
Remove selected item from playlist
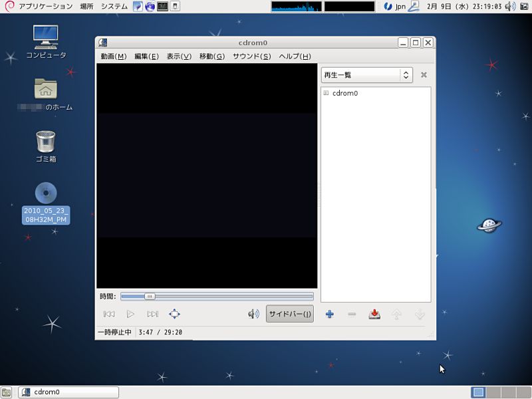point(352,314)
